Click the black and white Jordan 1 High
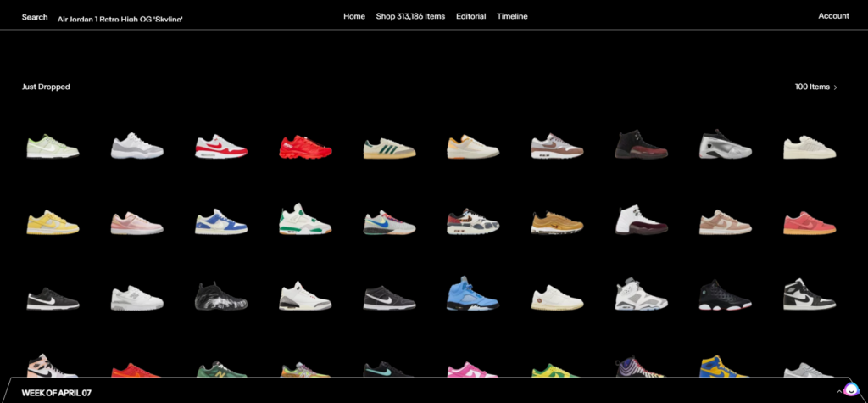The image size is (868, 403). pyautogui.click(x=809, y=294)
